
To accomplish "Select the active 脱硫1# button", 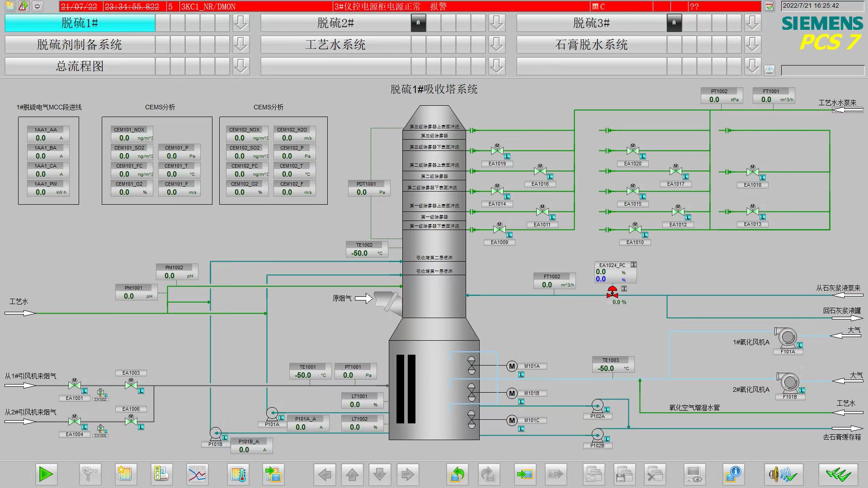I will tap(80, 23).
